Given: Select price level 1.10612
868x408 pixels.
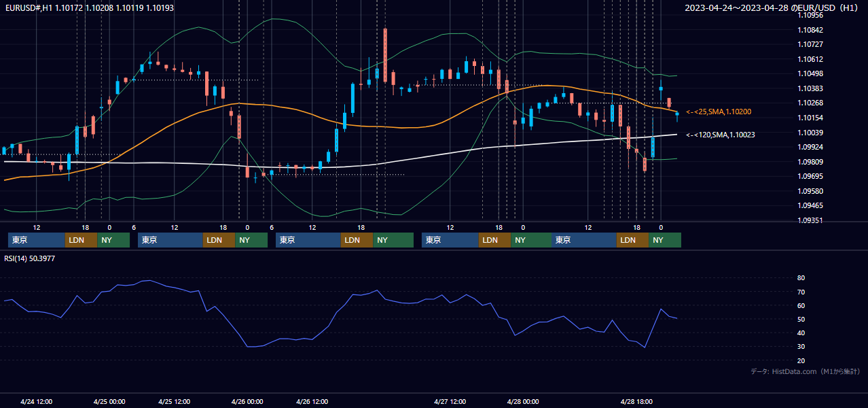Looking at the screenshot, I should pyautogui.click(x=810, y=59).
